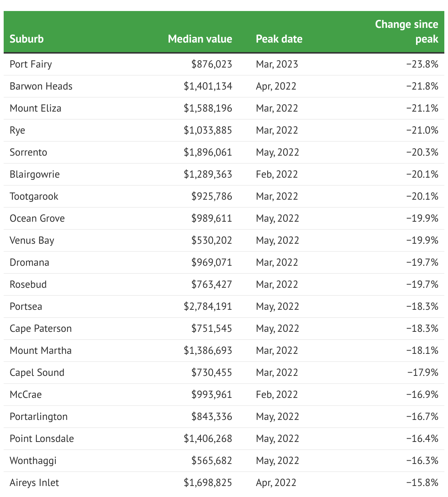Click Mount Martha's peak date cell
The height and width of the screenshot is (497, 448).
[277, 351]
